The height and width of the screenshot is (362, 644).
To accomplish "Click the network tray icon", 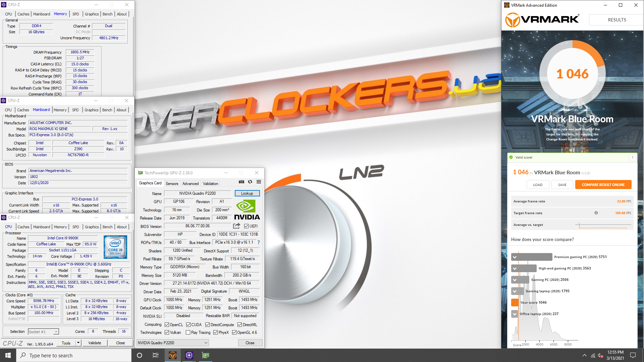I will click(x=593, y=355).
